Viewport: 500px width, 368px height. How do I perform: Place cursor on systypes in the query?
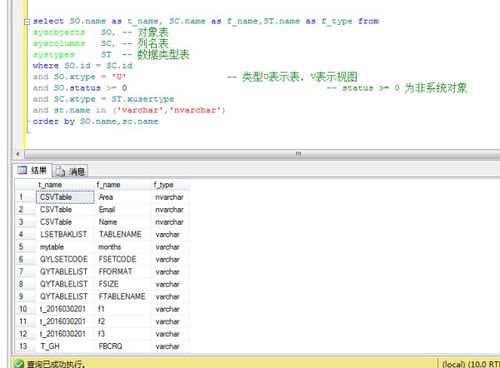(54, 55)
